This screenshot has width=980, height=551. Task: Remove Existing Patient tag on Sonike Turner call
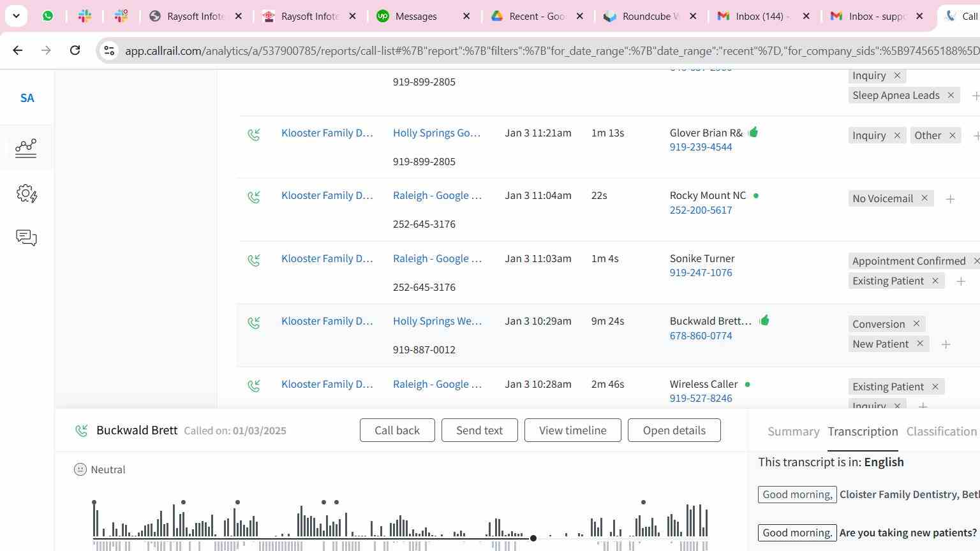(x=935, y=281)
